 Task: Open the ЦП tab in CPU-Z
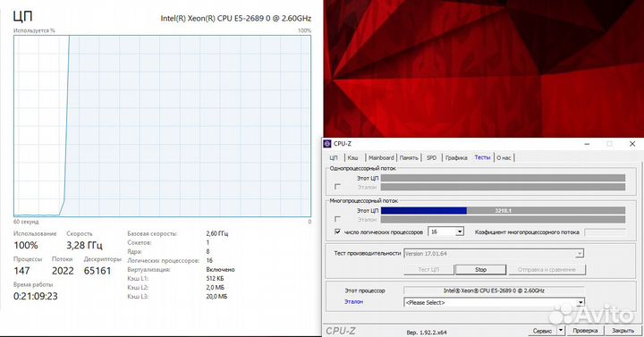(x=334, y=157)
